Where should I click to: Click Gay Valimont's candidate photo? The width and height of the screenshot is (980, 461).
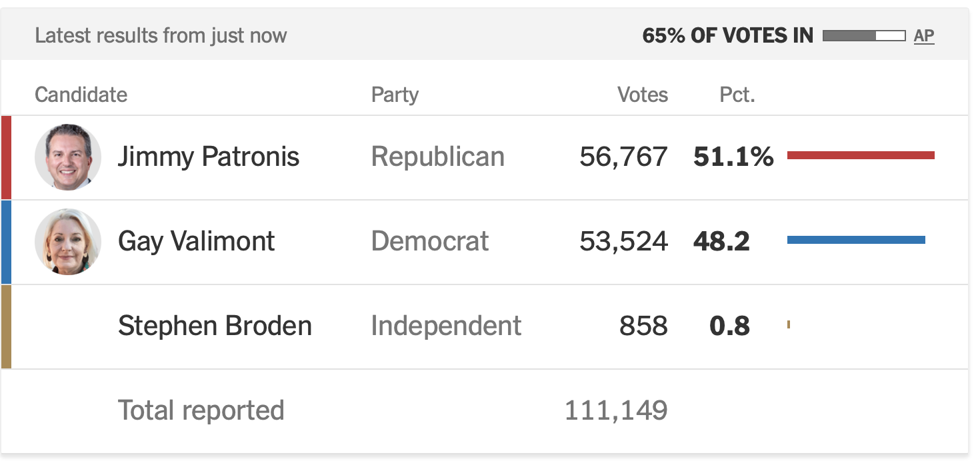(68, 242)
